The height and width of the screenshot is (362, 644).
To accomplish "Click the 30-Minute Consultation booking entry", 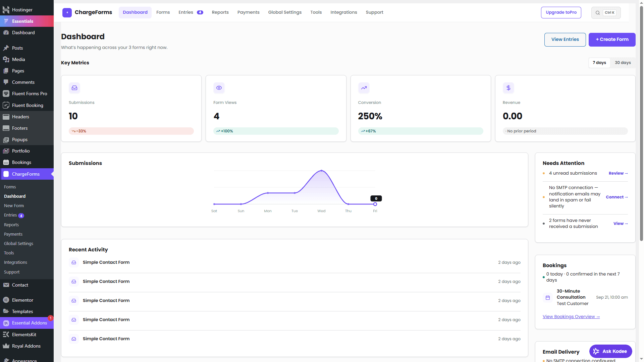I will click(585, 297).
